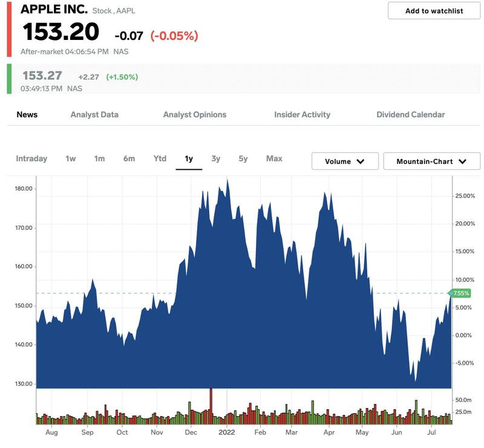Select the 6m chart range
This screenshot has height=448, width=484.
pyautogui.click(x=129, y=158)
